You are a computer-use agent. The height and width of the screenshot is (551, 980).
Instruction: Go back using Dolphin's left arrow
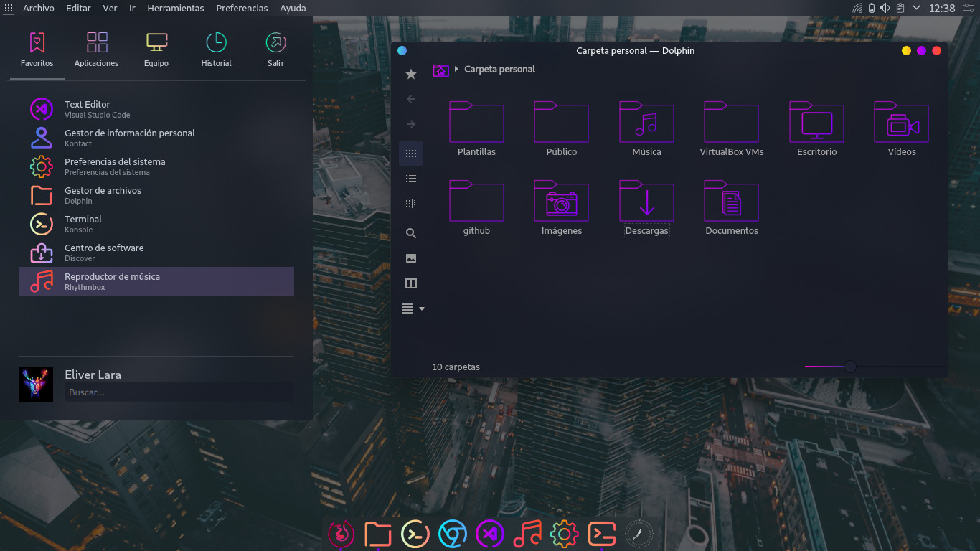tap(411, 99)
